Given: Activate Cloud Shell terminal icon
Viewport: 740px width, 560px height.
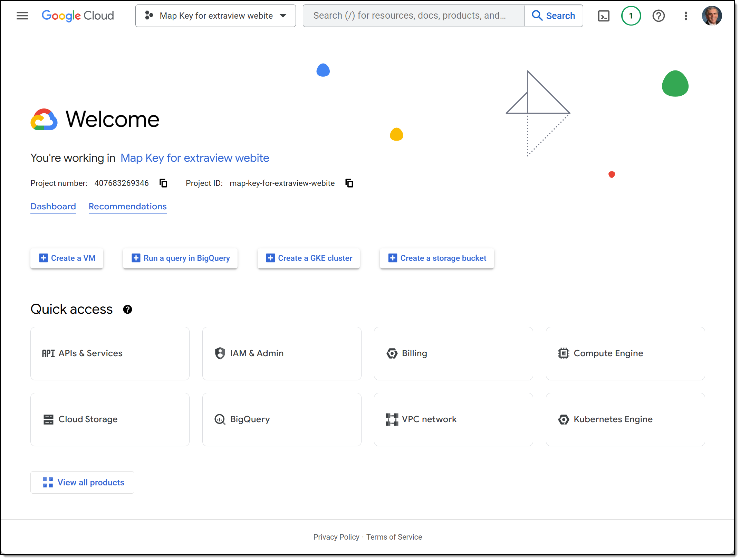Looking at the screenshot, I should [x=603, y=16].
